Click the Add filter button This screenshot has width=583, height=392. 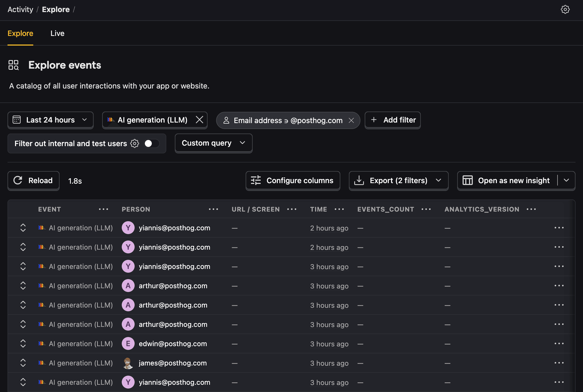point(393,120)
